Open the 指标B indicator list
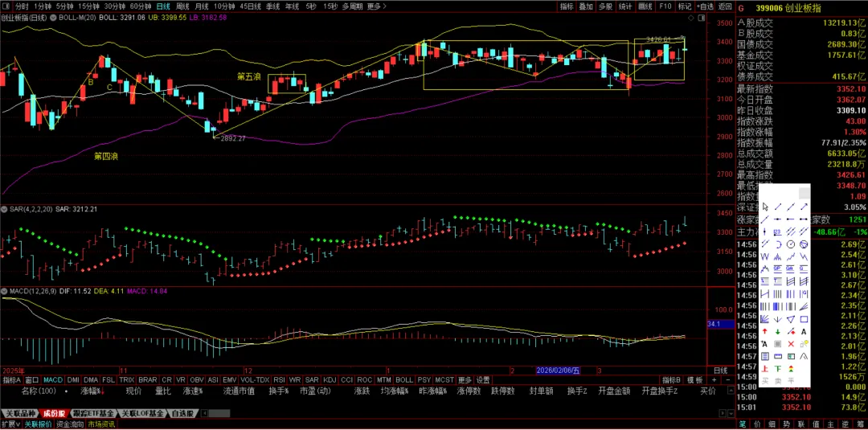The height and width of the screenshot is (430, 868). [673, 380]
